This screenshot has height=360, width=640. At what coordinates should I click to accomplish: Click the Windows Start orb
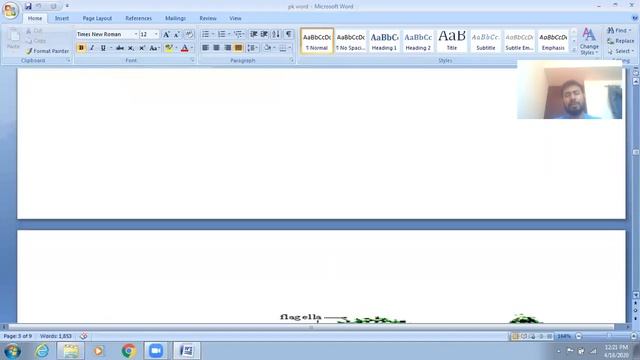pos(12,351)
